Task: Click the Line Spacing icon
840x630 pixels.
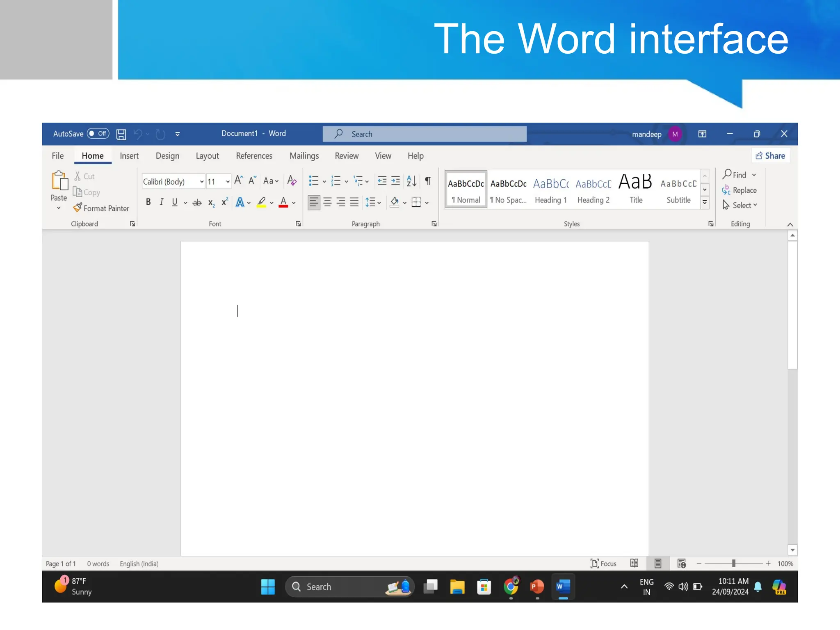Action: (x=370, y=202)
